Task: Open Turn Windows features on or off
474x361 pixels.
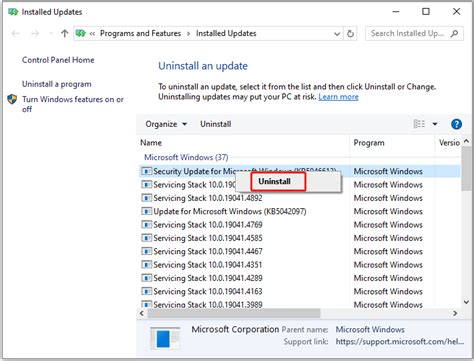Action: tap(73, 104)
